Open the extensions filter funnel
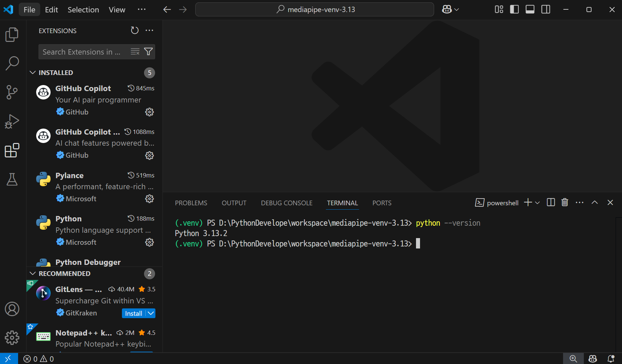622x364 pixels. 148,52
